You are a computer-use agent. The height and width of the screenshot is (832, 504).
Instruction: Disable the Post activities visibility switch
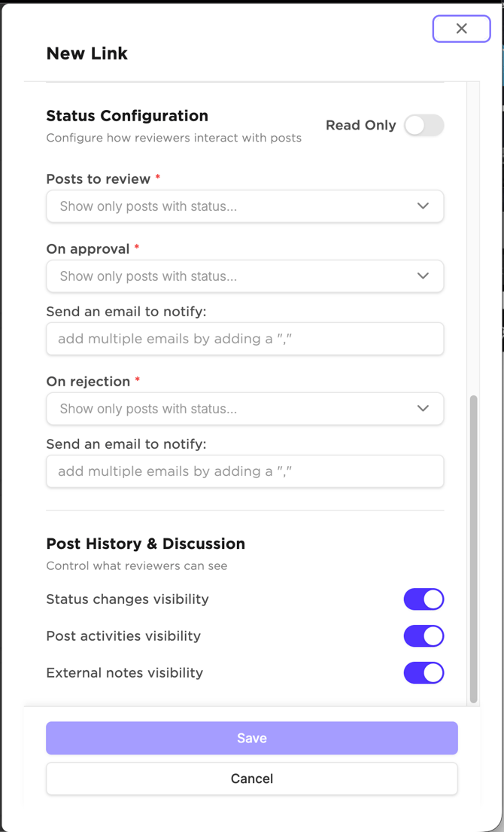tap(424, 636)
